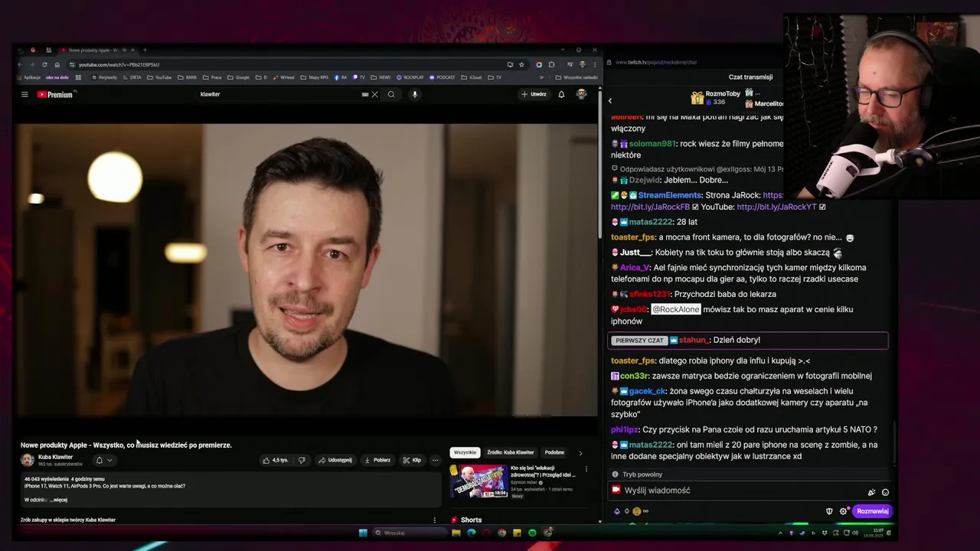Open the PODCAST bookmark

pyautogui.click(x=443, y=77)
